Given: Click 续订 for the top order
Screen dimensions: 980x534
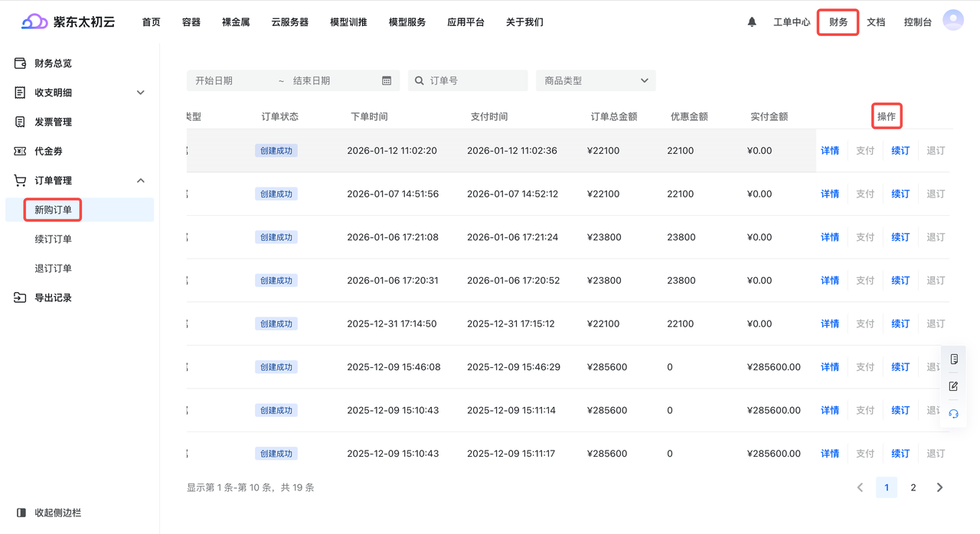Looking at the screenshot, I should coord(900,150).
